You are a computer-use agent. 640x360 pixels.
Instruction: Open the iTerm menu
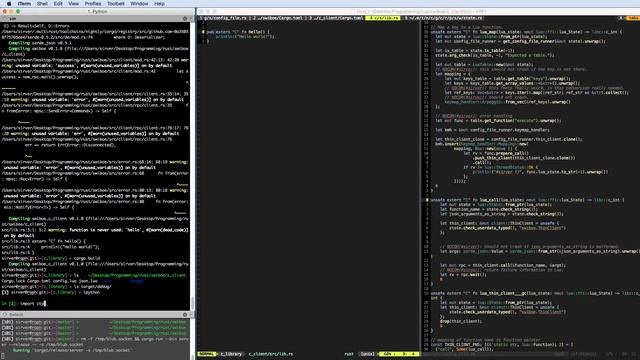(x=24, y=4)
